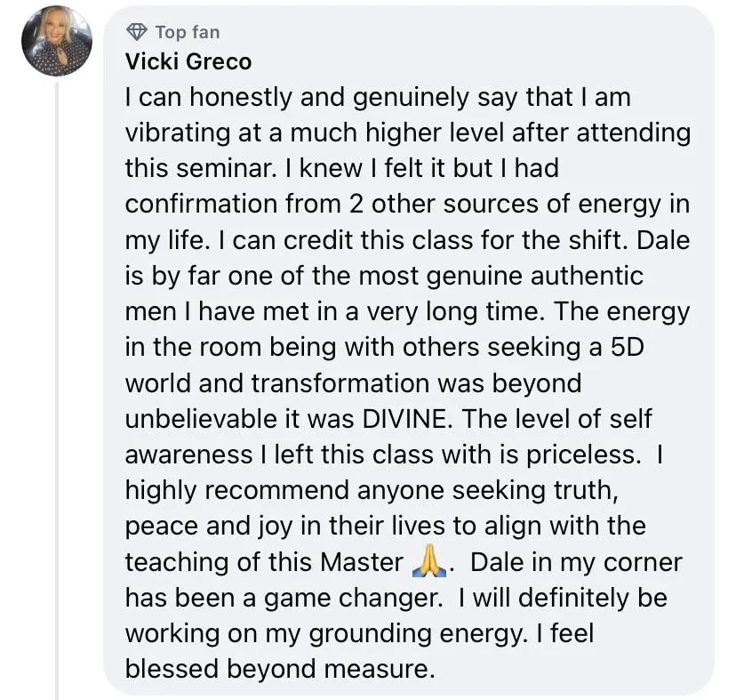Screen dimensions: 736x700
Task: Click the Top fan diamond badge icon
Action: point(137,32)
